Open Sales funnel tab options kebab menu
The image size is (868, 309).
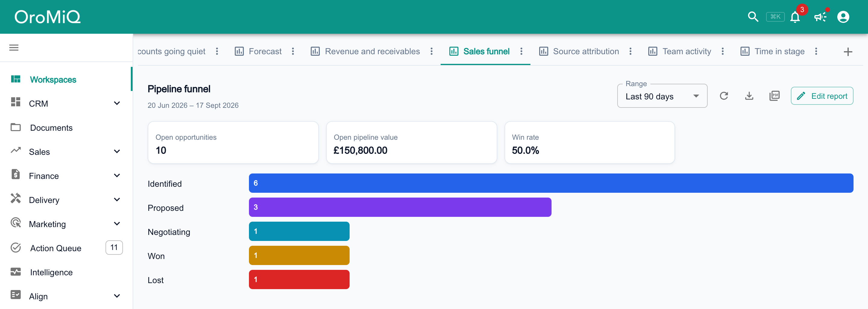[x=521, y=51]
